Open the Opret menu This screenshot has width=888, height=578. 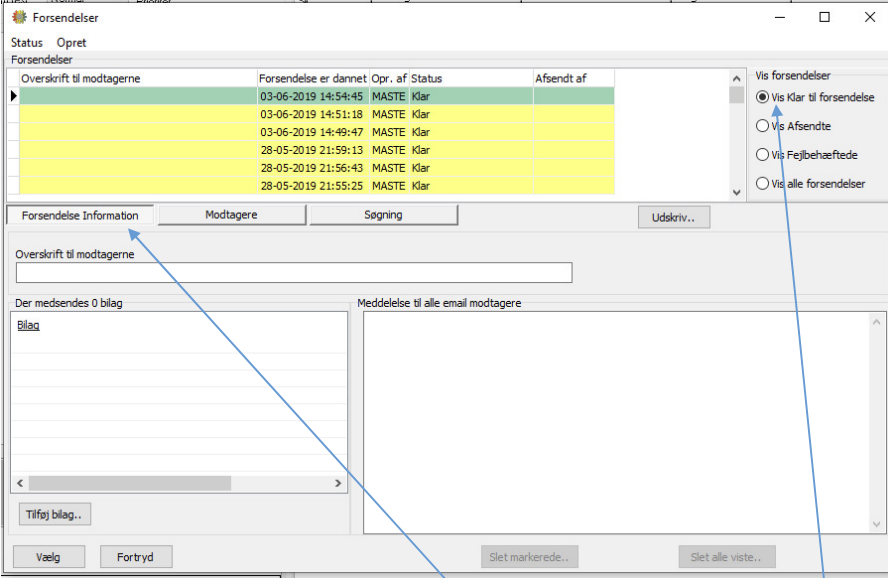tap(71, 42)
